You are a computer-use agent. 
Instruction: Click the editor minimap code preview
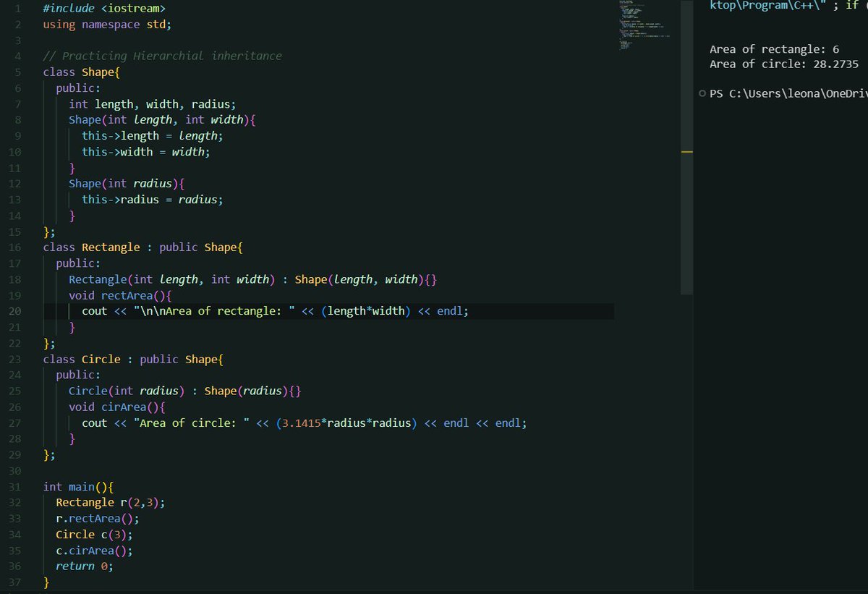click(644, 25)
